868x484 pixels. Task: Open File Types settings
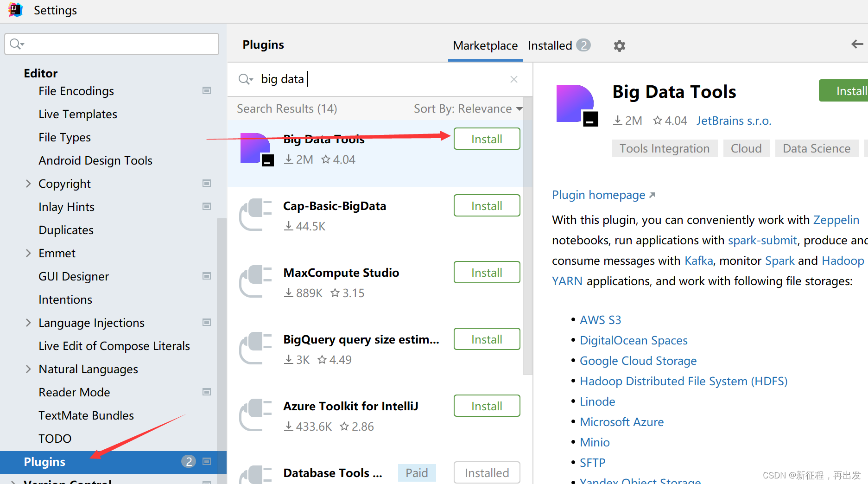pyautogui.click(x=64, y=137)
